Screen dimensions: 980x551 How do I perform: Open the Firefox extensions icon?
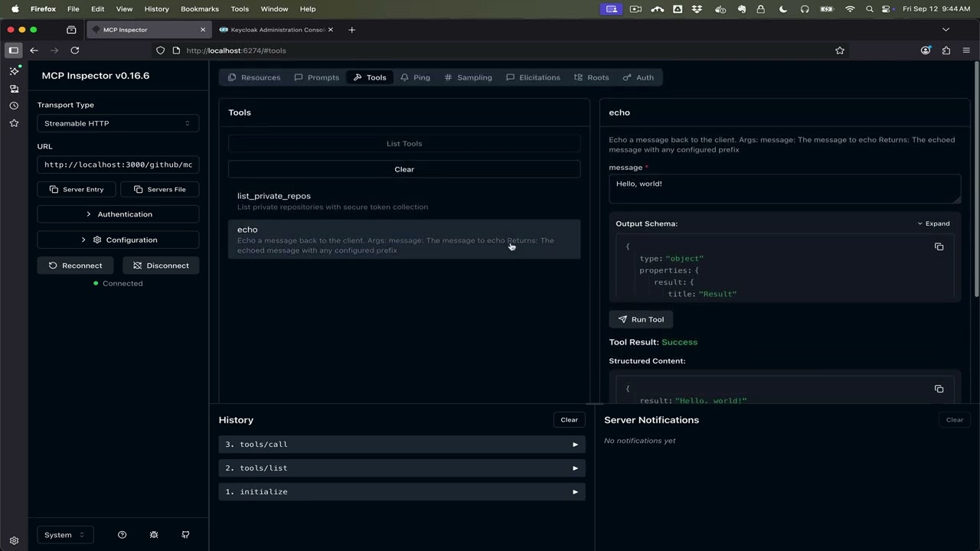coord(946,51)
